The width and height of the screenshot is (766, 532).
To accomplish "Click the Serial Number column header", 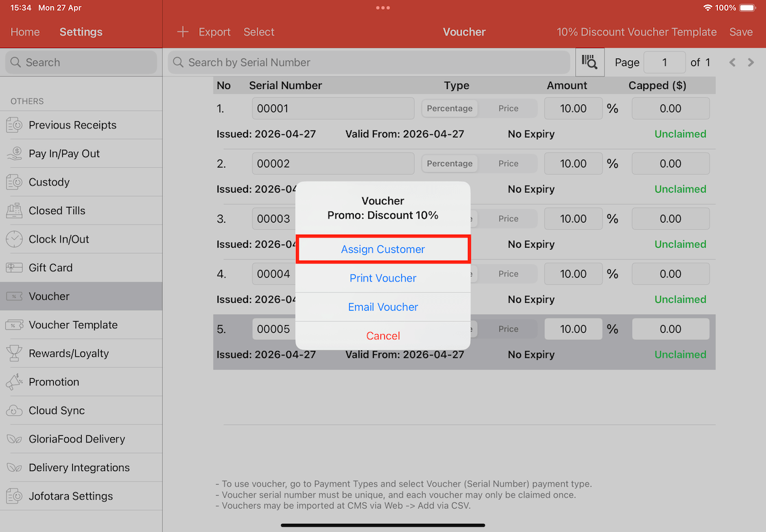I will coord(285,86).
